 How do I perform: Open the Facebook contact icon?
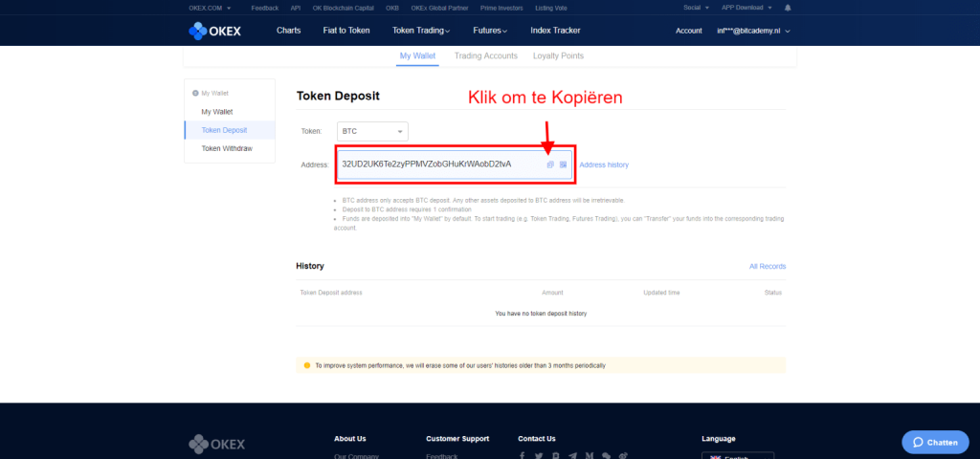click(x=523, y=456)
